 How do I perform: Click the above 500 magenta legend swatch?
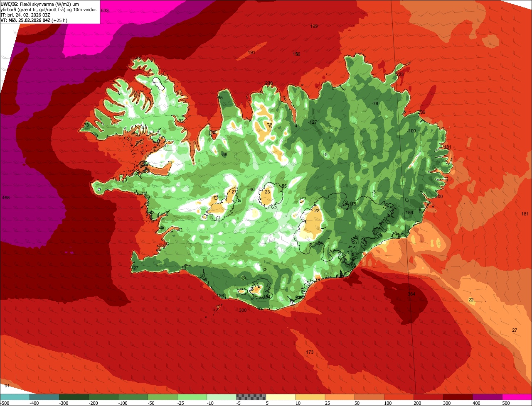click(517, 397)
